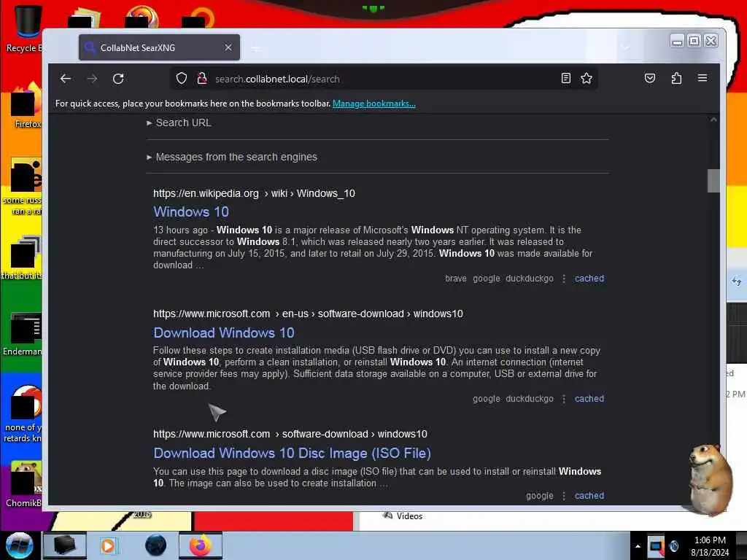Open the extensions puzzle icon
The width and height of the screenshot is (747, 560).
click(676, 78)
